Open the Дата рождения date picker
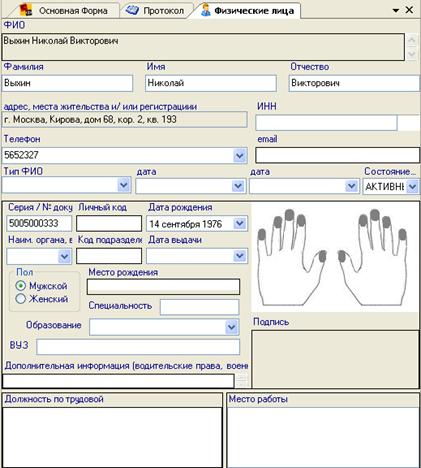Image resolution: width=421 pixels, height=468 pixels. [x=240, y=223]
